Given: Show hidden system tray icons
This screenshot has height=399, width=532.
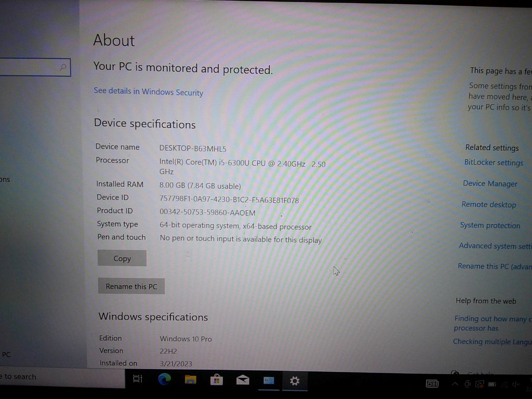Looking at the screenshot, I should tap(455, 384).
